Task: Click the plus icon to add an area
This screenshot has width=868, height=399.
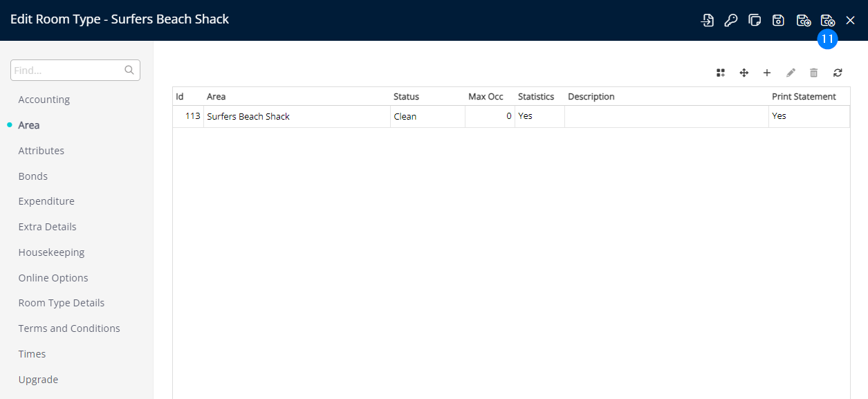Action: pos(766,73)
